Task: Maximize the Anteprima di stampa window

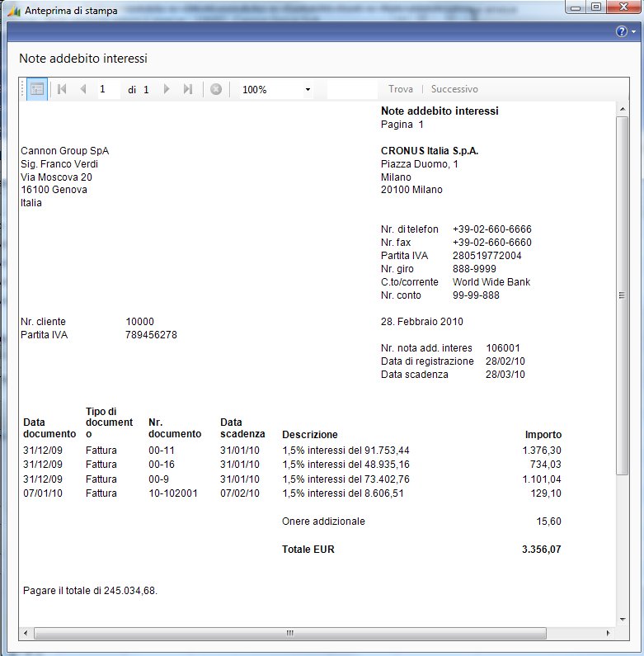Action: (596, 7)
